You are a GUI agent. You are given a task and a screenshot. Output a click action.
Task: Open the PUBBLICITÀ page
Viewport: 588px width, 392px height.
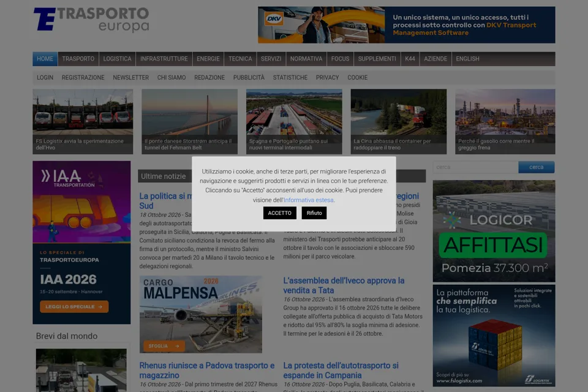tap(249, 78)
